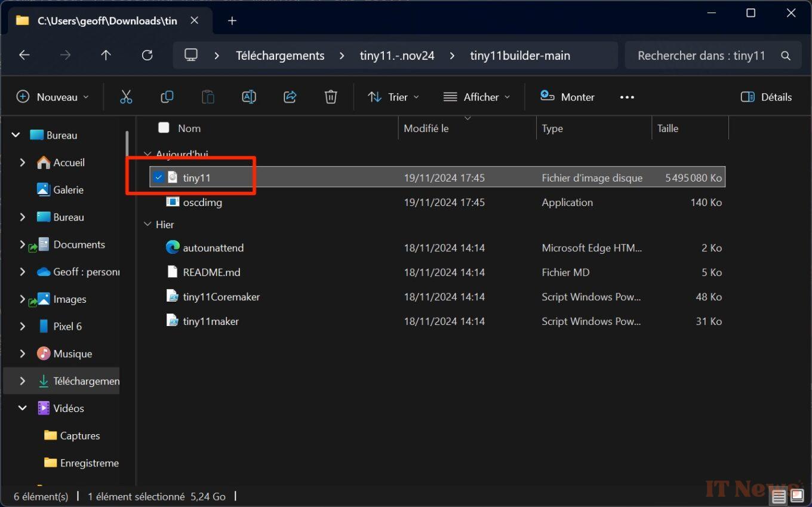Uncheck the tiny11 selection checkbox

(x=159, y=177)
